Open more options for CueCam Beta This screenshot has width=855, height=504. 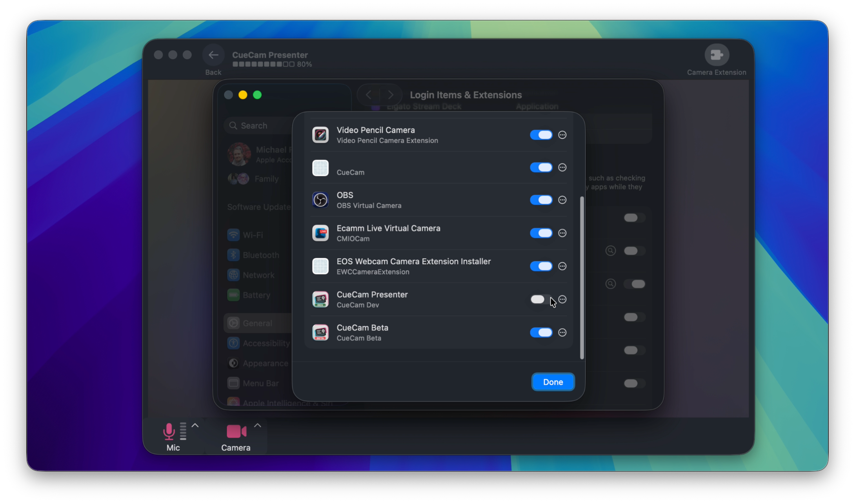click(x=562, y=333)
